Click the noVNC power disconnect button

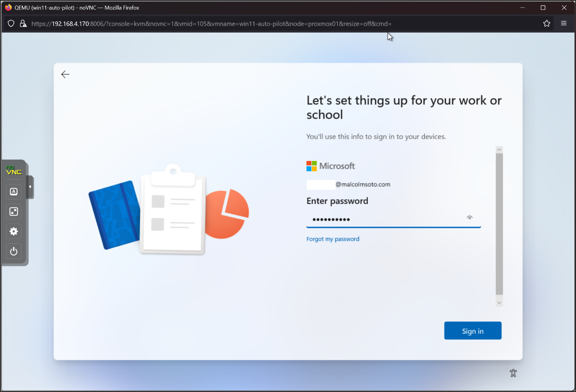point(14,251)
